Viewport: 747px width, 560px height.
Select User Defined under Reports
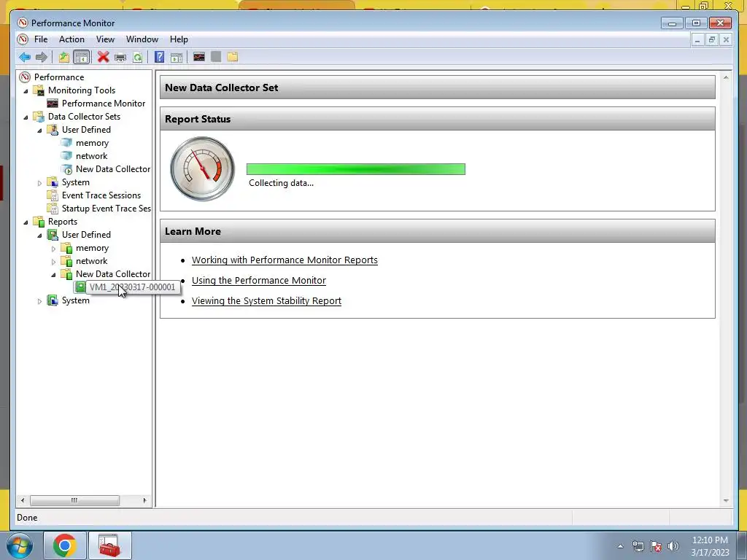[86, 235]
